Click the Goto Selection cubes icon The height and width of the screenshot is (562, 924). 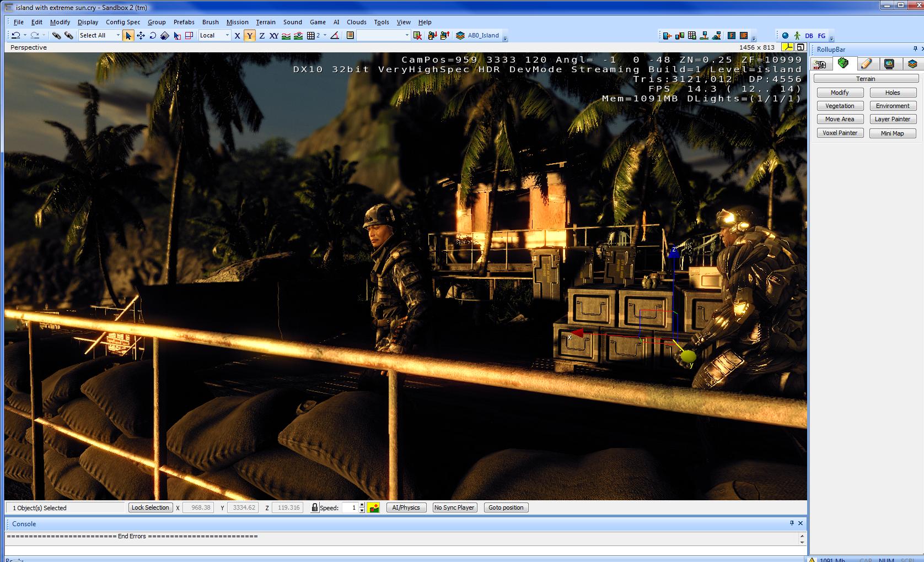(680, 35)
